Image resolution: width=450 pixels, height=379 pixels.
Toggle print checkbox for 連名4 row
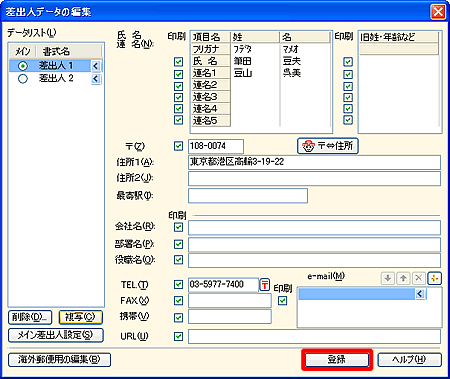tap(178, 109)
